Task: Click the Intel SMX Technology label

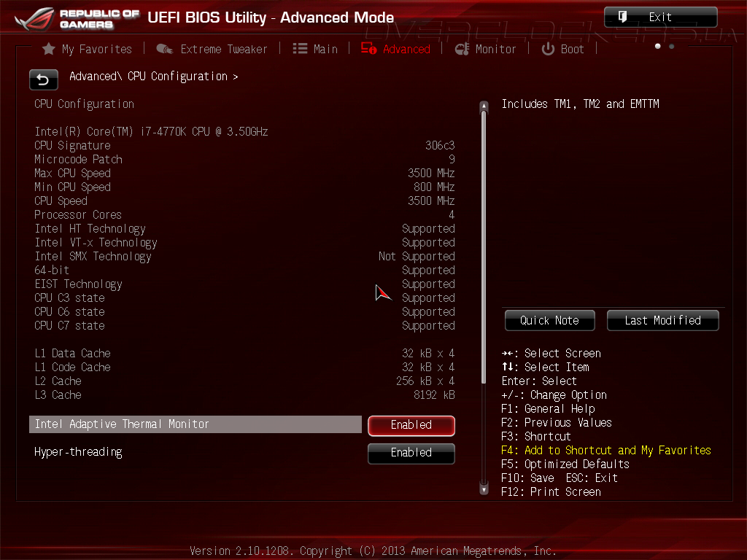Action: point(93,256)
